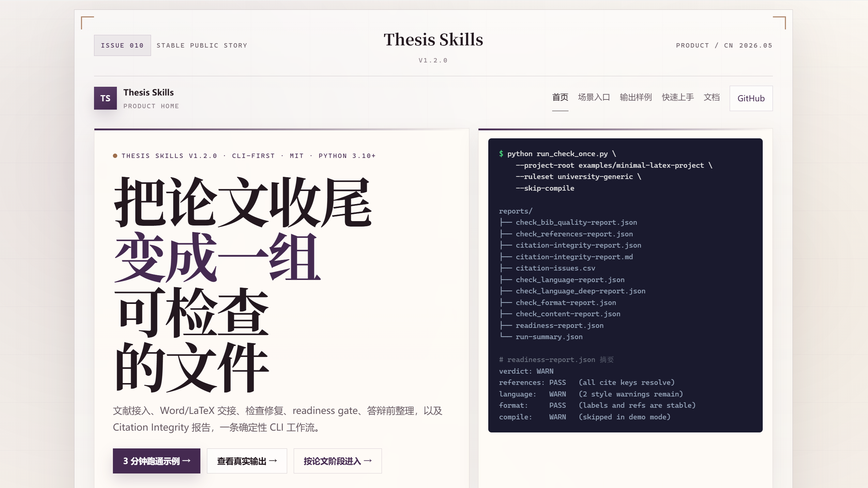Click check_references-report.json line
Image resolution: width=868 pixels, height=488 pixels.
[x=574, y=234]
